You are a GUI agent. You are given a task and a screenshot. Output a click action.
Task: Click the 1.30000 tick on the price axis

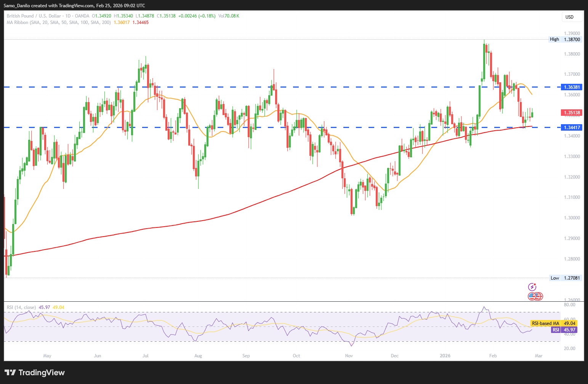pos(572,218)
